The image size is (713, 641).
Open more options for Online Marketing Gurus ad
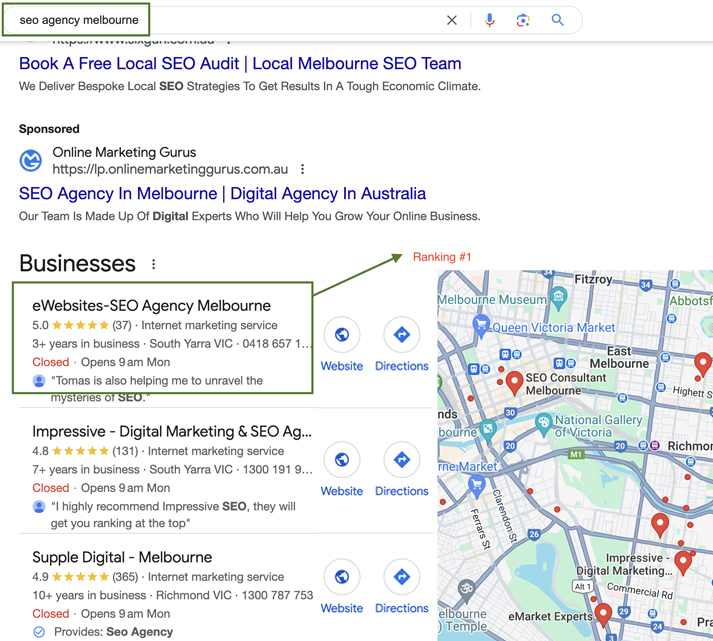(302, 170)
